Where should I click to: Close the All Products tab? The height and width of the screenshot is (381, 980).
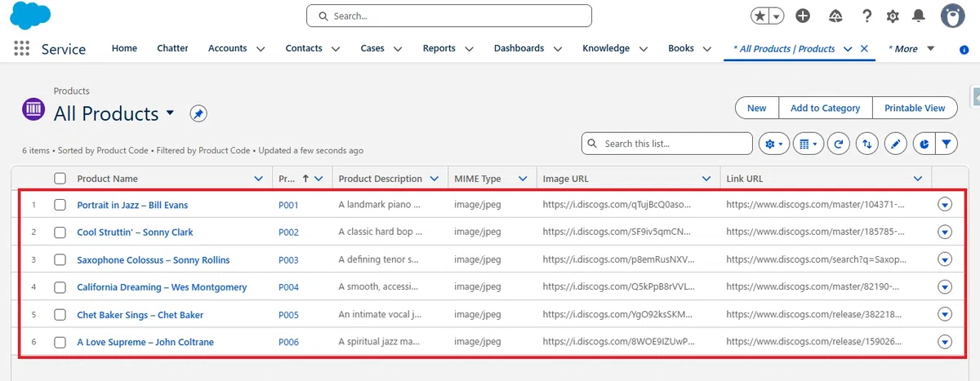865,48
